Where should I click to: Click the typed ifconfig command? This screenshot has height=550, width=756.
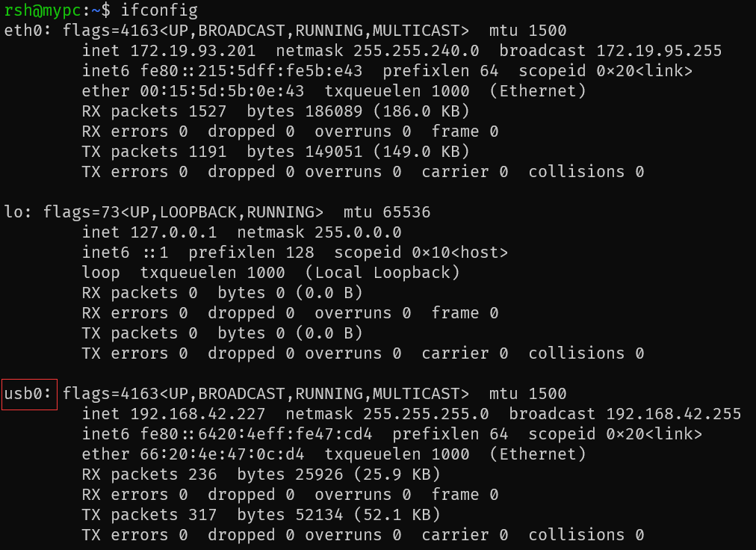point(159,10)
